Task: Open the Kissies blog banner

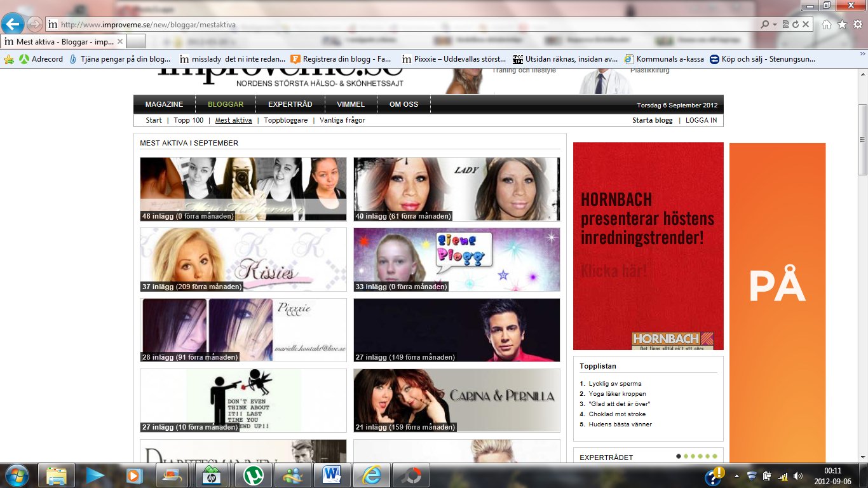Action: pyautogui.click(x=243, y=259)
